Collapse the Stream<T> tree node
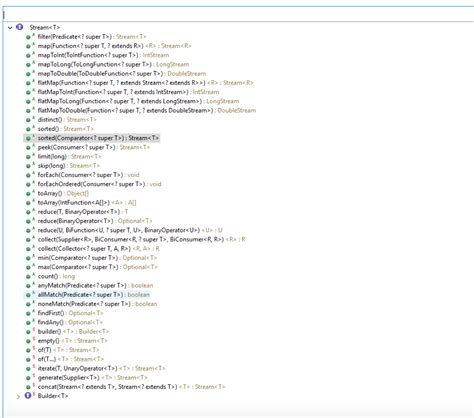 click(x=10, y=27)
